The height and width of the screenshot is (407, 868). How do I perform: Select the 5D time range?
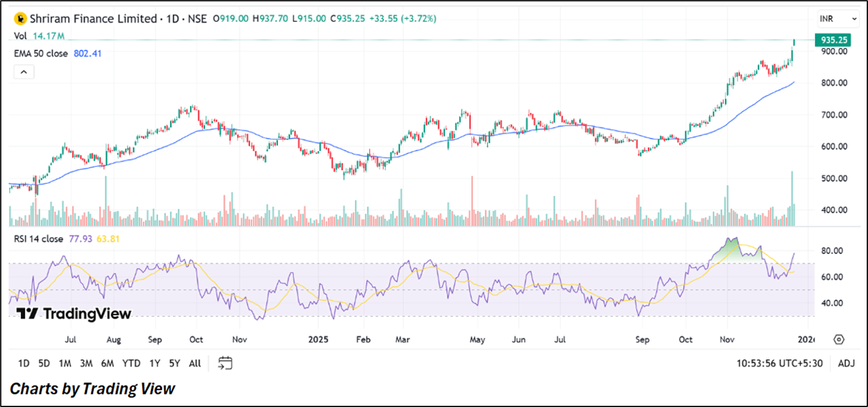44,363
